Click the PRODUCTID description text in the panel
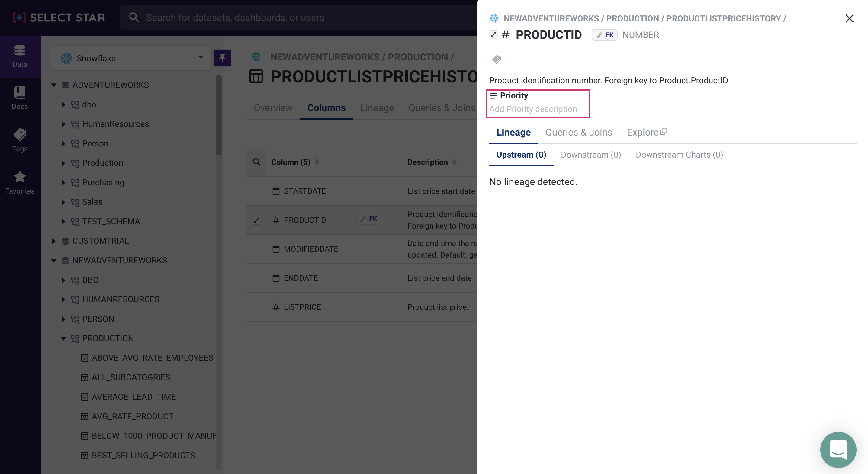 click(x=609, y=81)
